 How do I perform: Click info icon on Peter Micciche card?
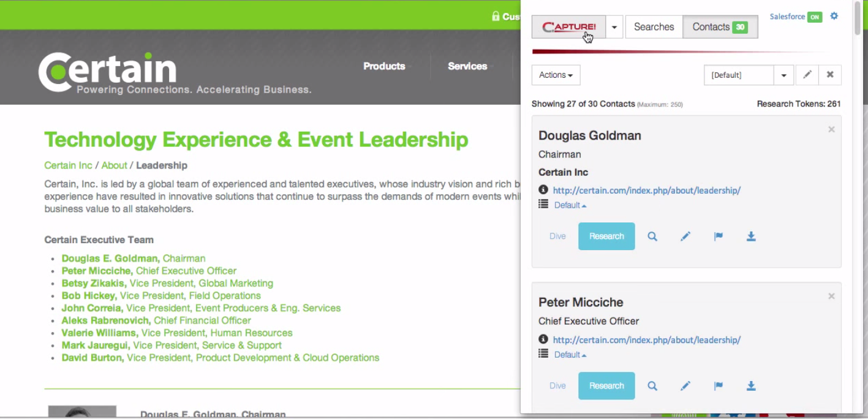click(x=543, y=339)
